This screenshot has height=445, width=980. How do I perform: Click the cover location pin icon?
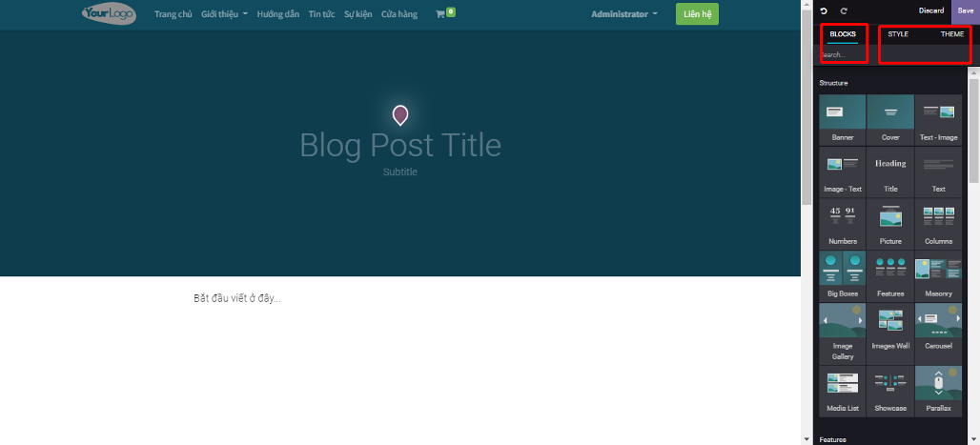coord(400,115)
